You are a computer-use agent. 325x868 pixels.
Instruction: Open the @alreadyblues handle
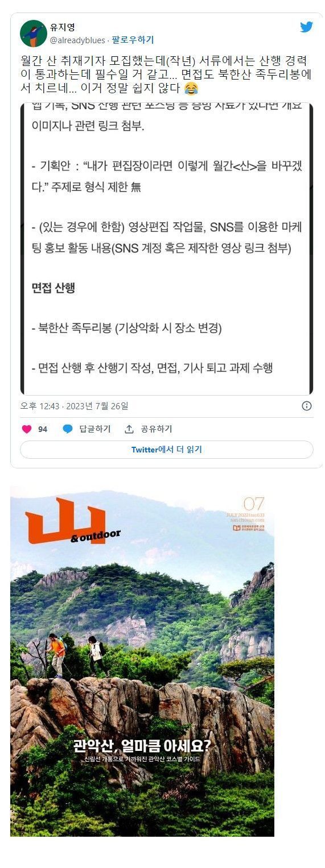(77, 40)
